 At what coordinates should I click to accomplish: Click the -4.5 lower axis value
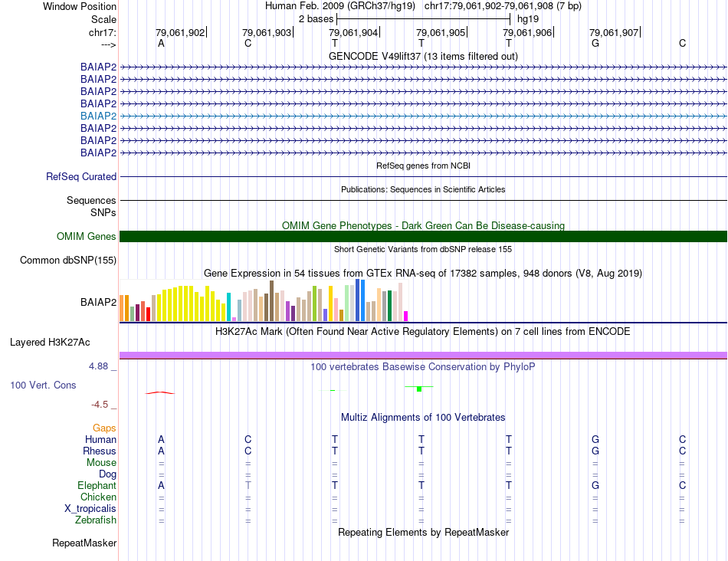100,405
